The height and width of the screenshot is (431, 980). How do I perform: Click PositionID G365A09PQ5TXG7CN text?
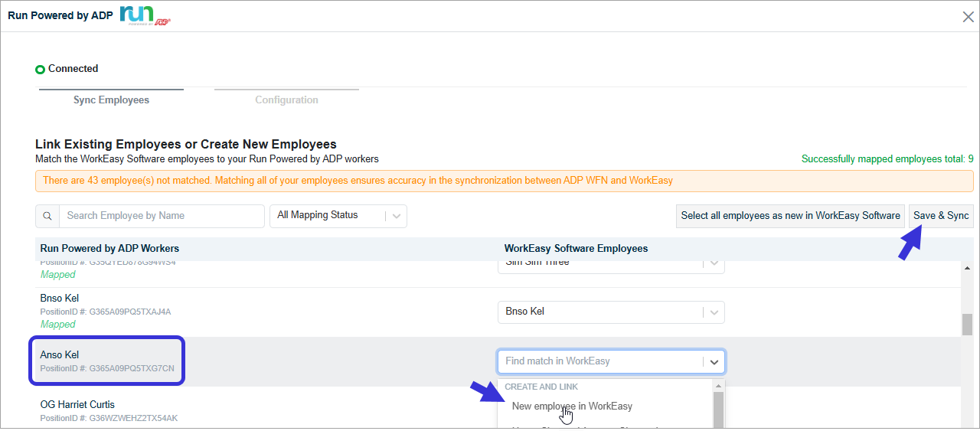[107, 369]
